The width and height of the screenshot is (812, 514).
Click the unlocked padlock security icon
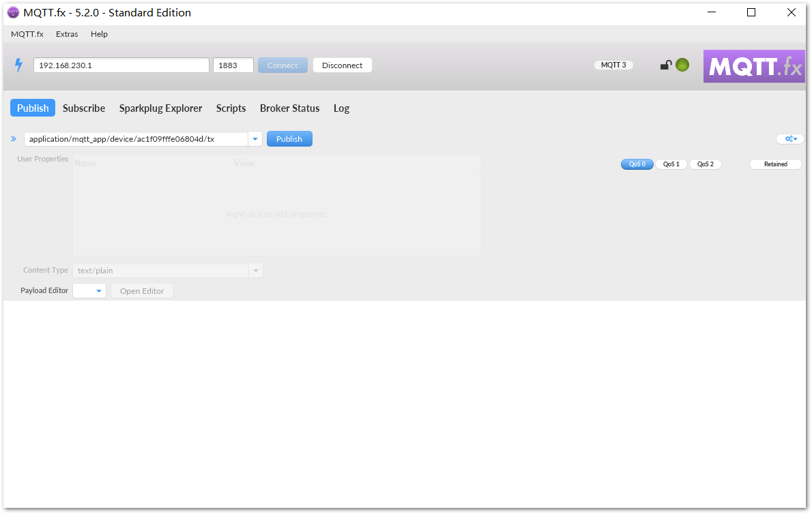pos(666,65)
